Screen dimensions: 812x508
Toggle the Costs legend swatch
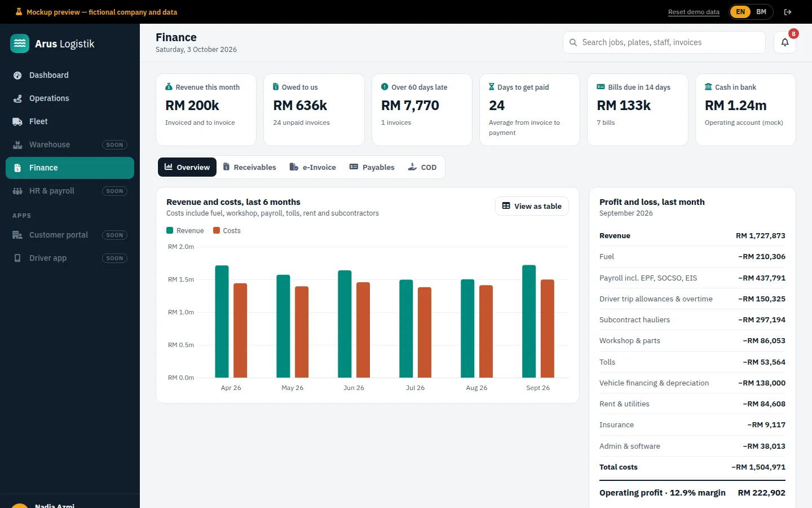(217, 230)
